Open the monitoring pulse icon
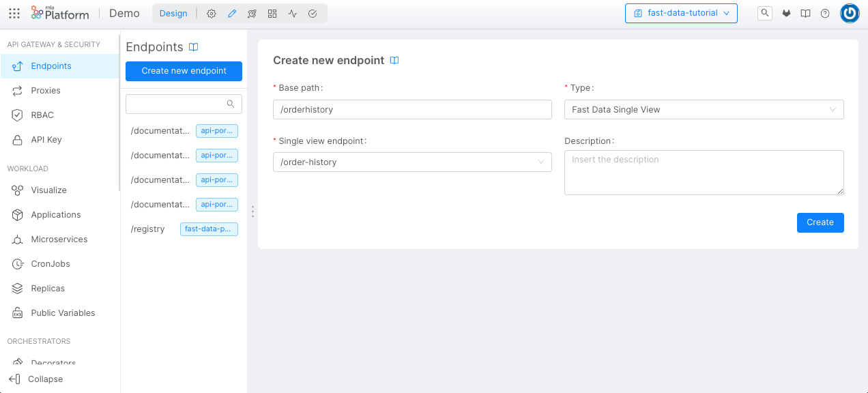This screenshot has width=868, height=393. (293, 14)
